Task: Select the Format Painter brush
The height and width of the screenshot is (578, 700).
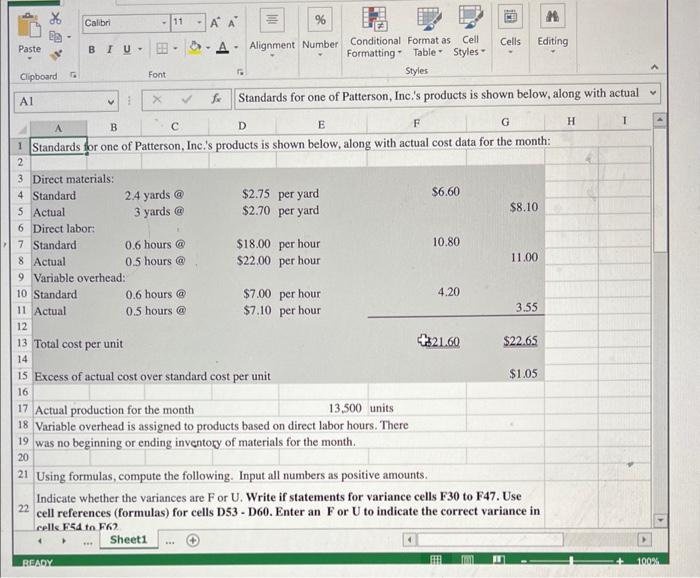Action: 56,55
